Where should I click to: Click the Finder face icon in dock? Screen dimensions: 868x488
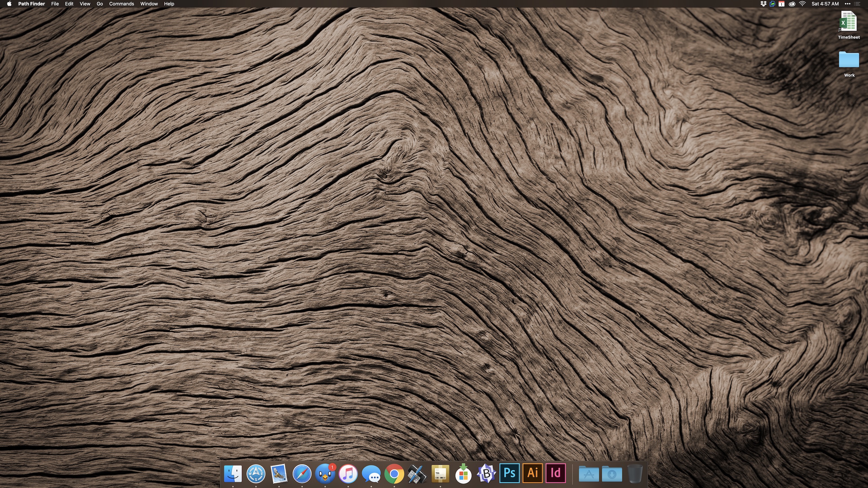[233, 474]
